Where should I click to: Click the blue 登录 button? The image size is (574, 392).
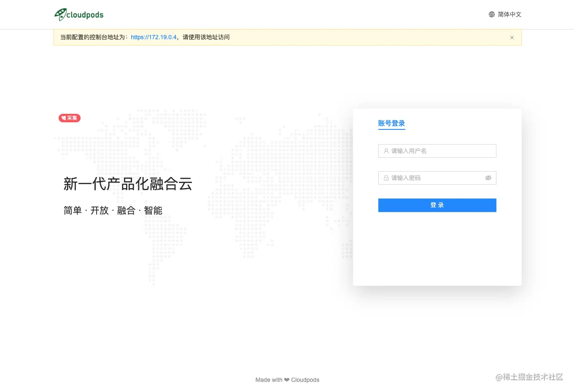[x=437, y=205]
